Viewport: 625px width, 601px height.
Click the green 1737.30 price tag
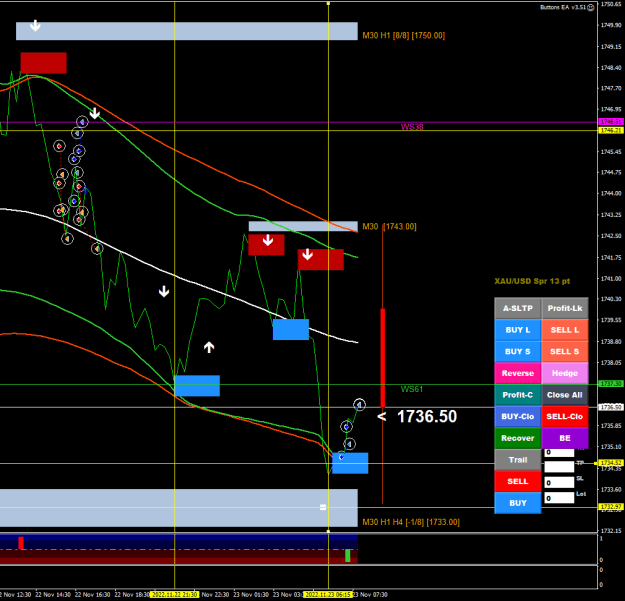(x=611, y=384)
